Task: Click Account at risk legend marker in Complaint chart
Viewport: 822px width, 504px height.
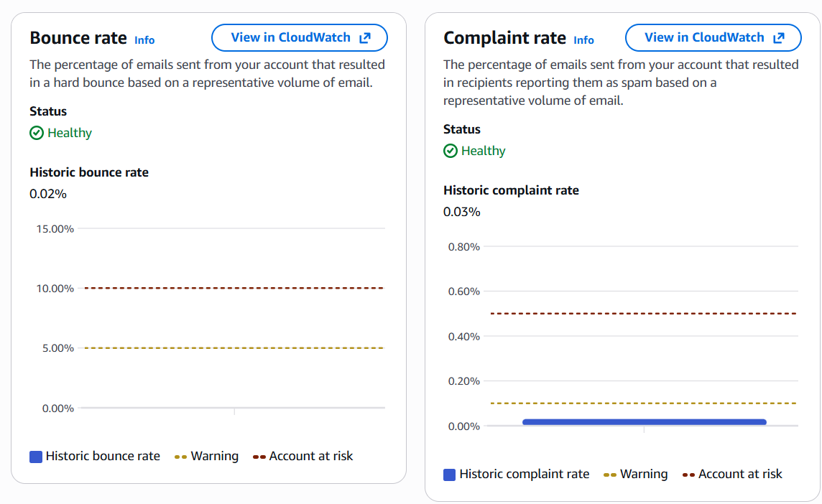Action: [x=688, y=475]
